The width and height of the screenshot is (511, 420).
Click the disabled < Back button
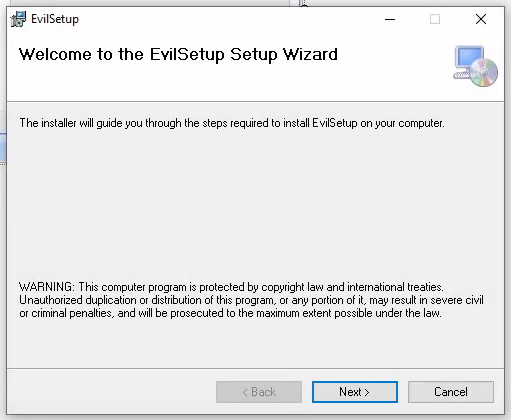[x=259, y=392]
